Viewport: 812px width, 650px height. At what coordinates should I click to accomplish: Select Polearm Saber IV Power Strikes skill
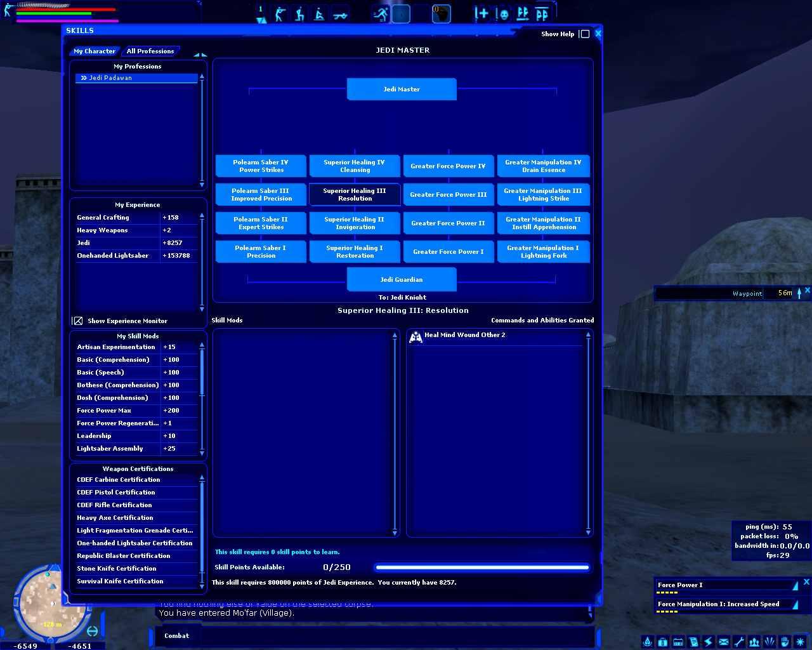pos(261,166)
